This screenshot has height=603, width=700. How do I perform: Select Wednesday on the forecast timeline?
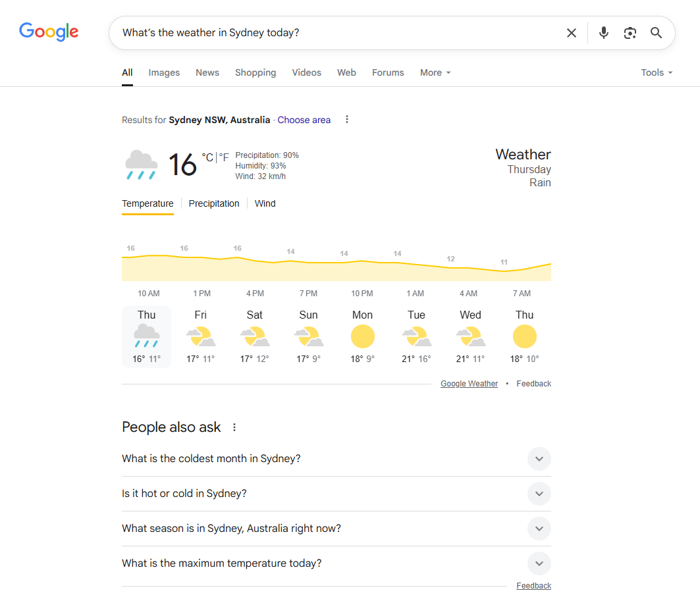pos(470,336)
